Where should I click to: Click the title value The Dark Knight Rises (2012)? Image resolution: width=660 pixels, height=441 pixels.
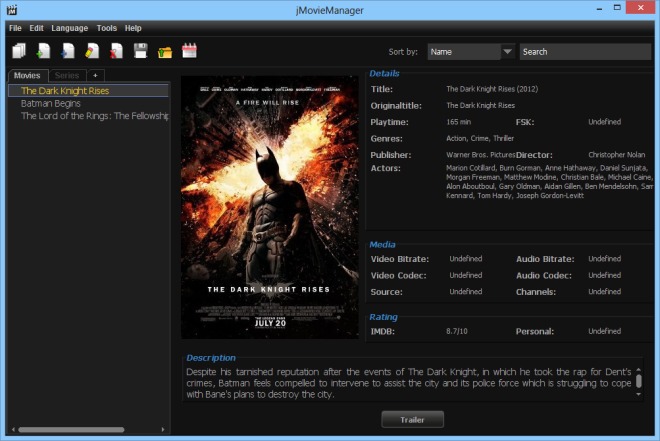pyautogui.click(x=492, y=89)
